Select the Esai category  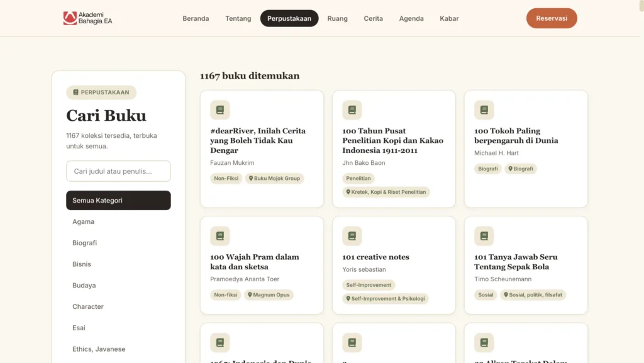[x=118, y=328]
